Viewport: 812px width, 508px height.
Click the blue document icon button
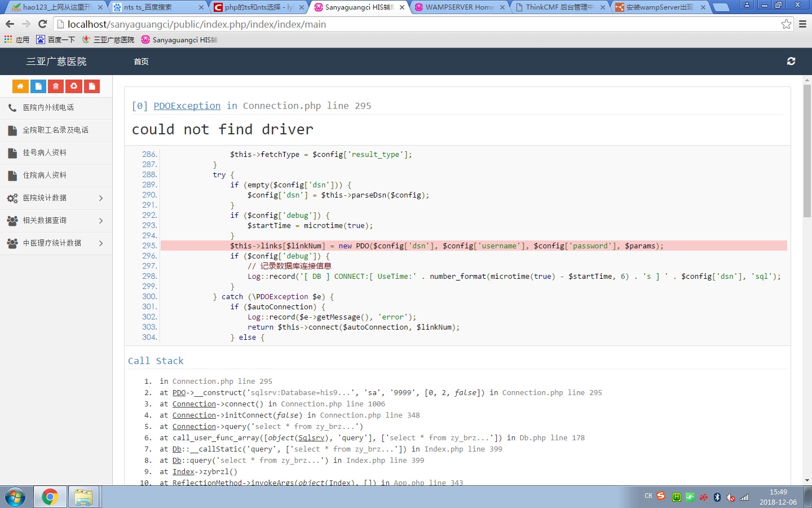(38, 86)
